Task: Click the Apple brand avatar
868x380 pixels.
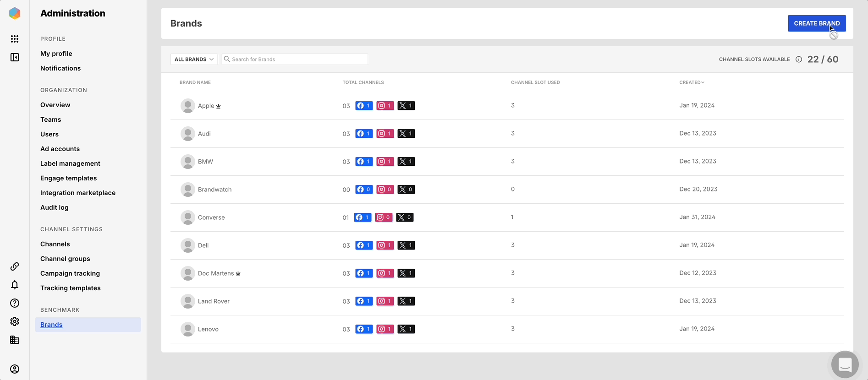Action: (x=187, y=106)
